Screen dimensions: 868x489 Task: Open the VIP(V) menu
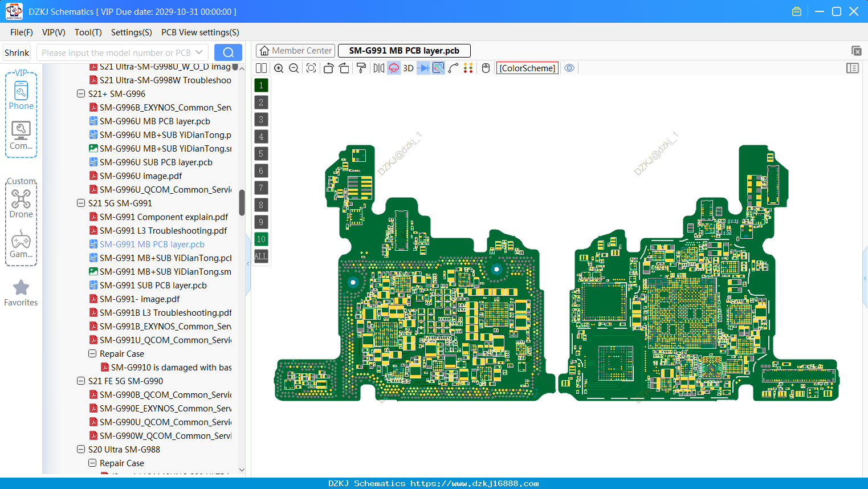pos(54,32)
